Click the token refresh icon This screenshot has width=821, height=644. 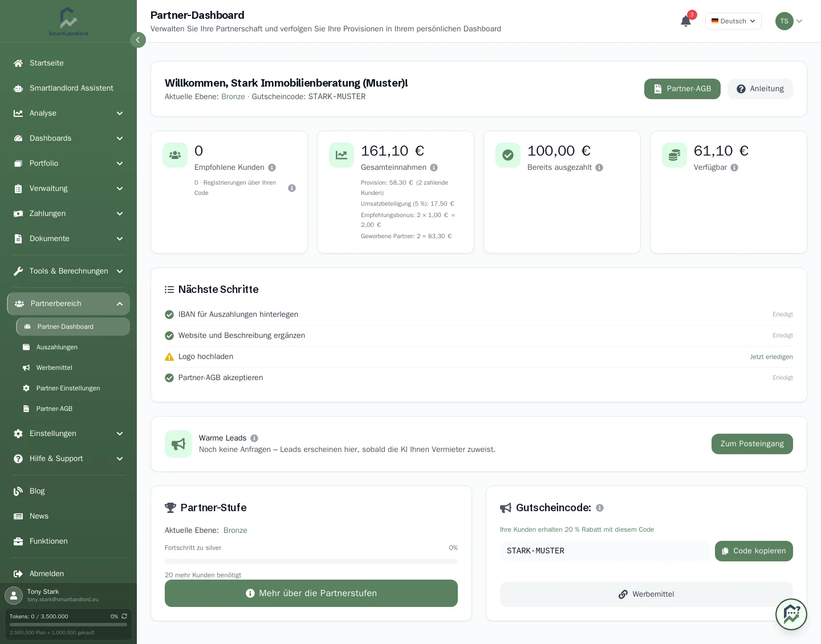tap(124, 616)
